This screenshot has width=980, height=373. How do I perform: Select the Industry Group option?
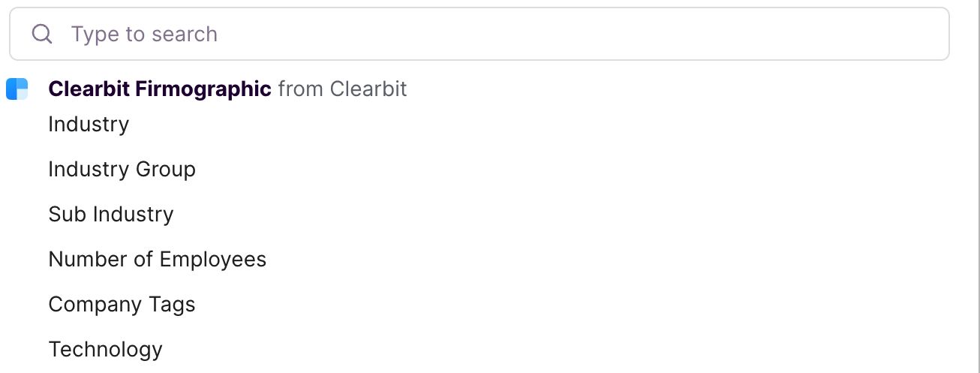122,170
